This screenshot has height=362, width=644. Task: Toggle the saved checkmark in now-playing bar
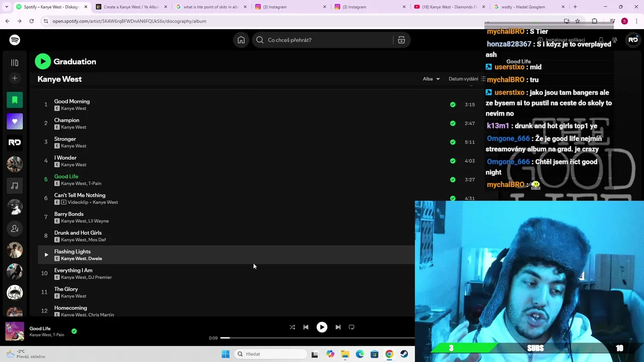click(x=74, y=331)
